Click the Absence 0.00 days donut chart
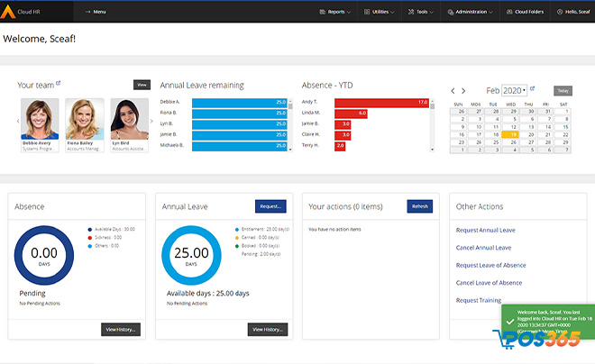The width and height of the screenshot is (595, 364). 44,255
